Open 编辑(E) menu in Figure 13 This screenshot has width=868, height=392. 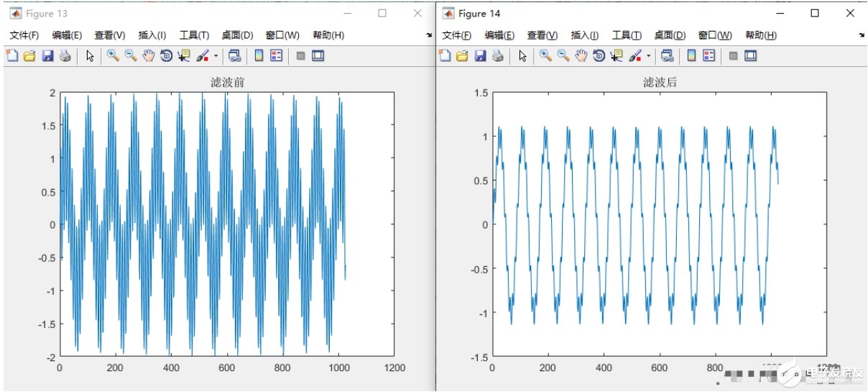pos(67,35)
